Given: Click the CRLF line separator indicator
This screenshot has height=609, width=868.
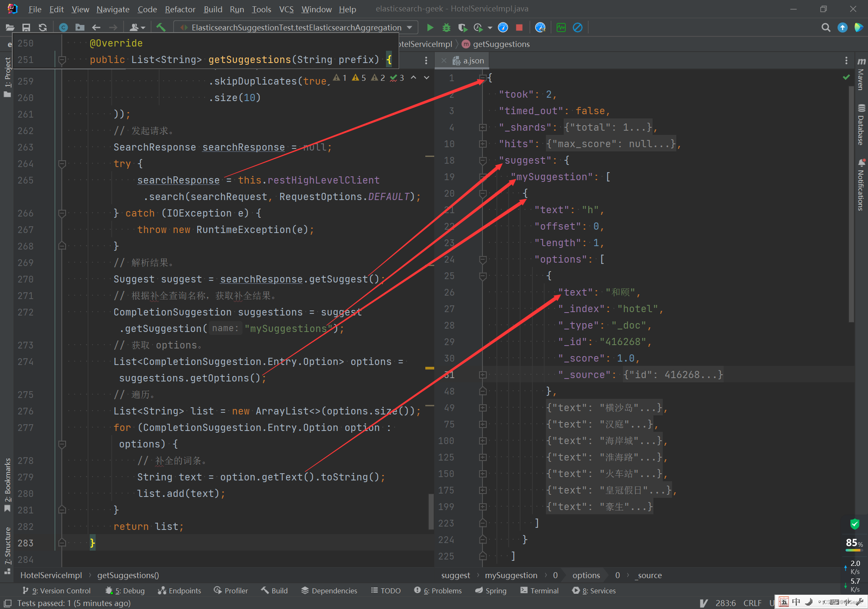Looking at the screenshot, I should pyautogui.click(x=752, y=603).
